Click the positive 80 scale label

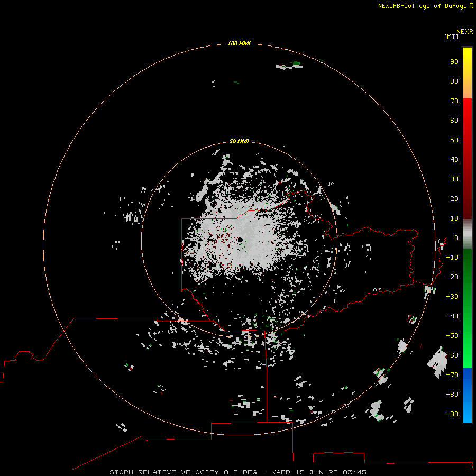[x=454, y=81]
